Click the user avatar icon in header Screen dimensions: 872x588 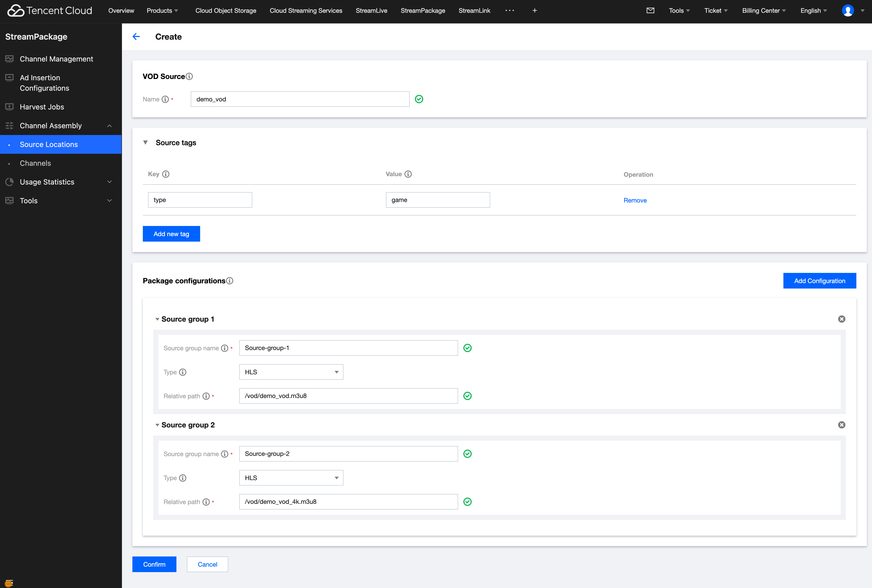point(848,10)
